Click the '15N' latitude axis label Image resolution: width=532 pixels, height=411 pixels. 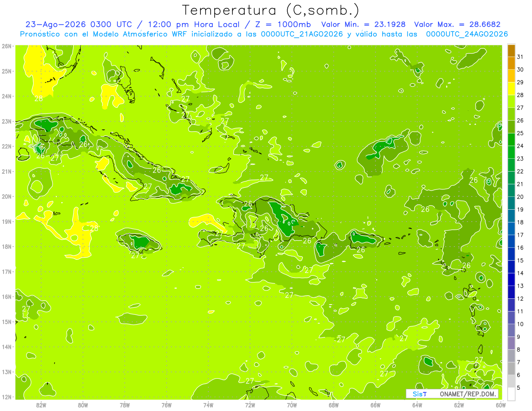(x=7, y=321)
